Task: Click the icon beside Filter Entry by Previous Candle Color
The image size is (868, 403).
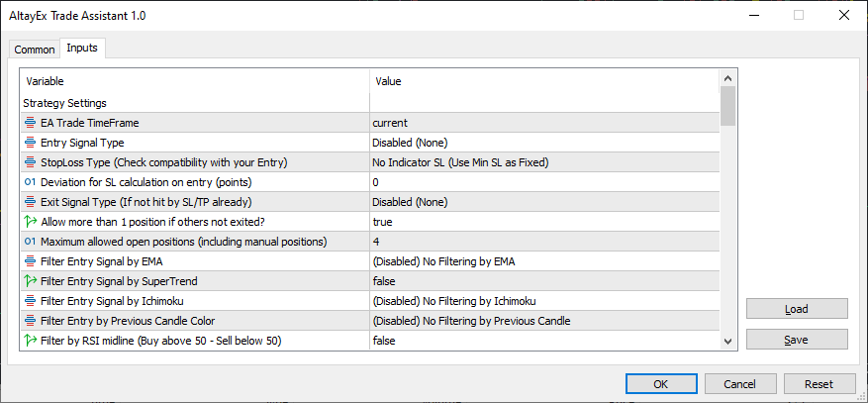Action: point(31,321)
